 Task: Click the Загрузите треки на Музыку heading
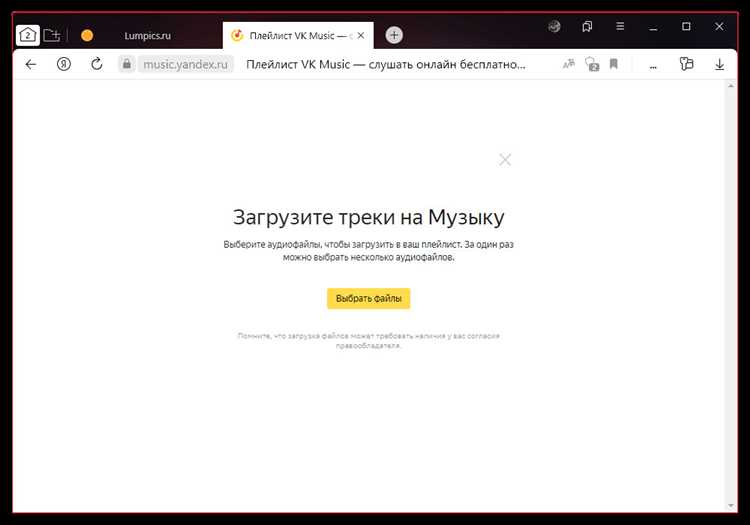368,218
